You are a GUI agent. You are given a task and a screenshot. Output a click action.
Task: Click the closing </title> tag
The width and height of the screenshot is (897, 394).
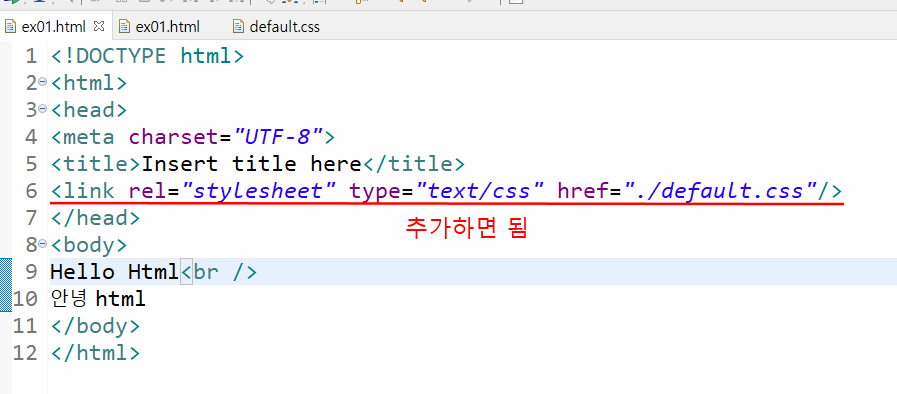pyautogui.click(x=414, y=164)
